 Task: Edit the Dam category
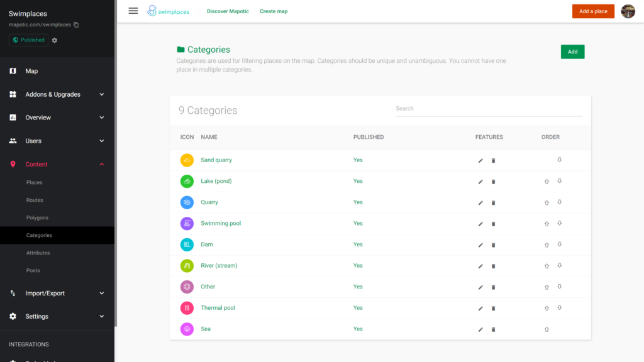(x=480, y=245)
